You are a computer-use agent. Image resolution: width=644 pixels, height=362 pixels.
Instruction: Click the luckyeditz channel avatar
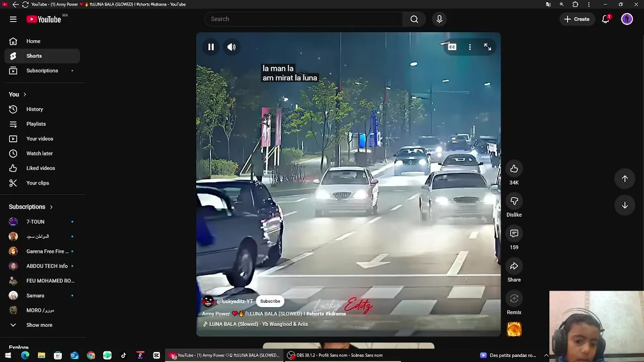click(x=208, y=301)
